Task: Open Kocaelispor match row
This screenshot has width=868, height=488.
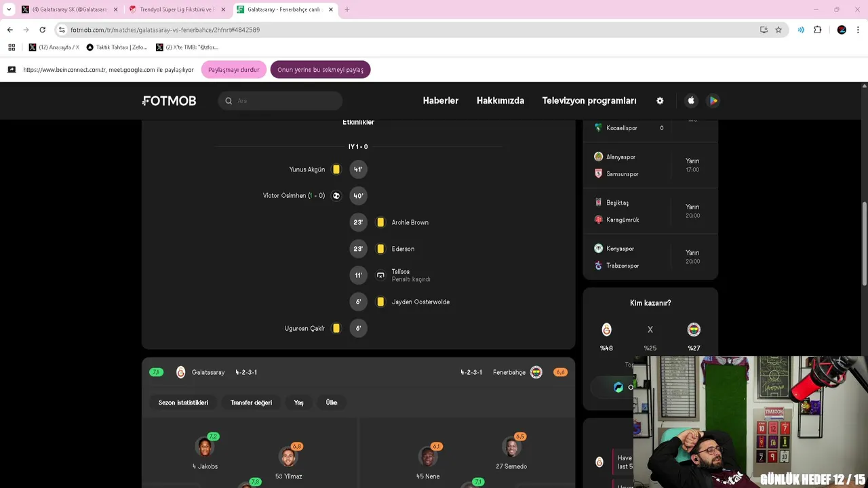Action: coord(650,128)
